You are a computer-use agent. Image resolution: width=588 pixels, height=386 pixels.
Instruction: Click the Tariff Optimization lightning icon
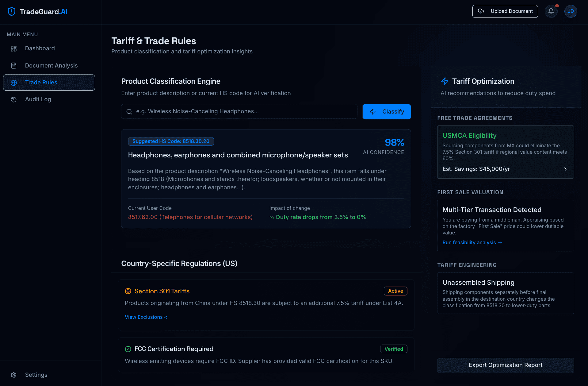(x=445, y=81)
